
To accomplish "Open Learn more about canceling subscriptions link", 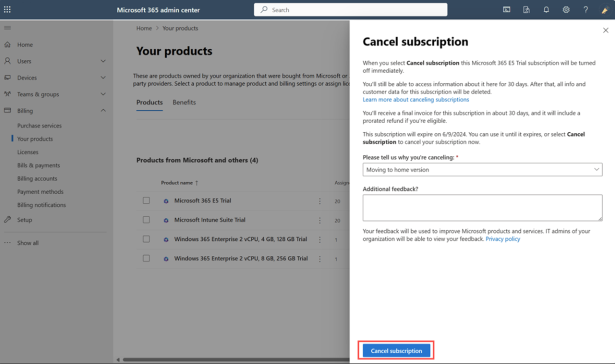I will (x=416, y=99).
